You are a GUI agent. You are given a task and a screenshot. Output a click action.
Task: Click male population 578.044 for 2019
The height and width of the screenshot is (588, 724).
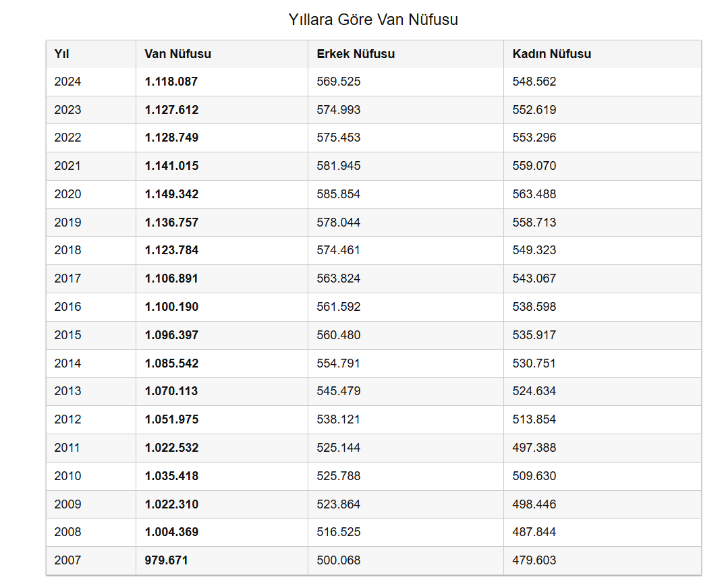click(338, 223)
